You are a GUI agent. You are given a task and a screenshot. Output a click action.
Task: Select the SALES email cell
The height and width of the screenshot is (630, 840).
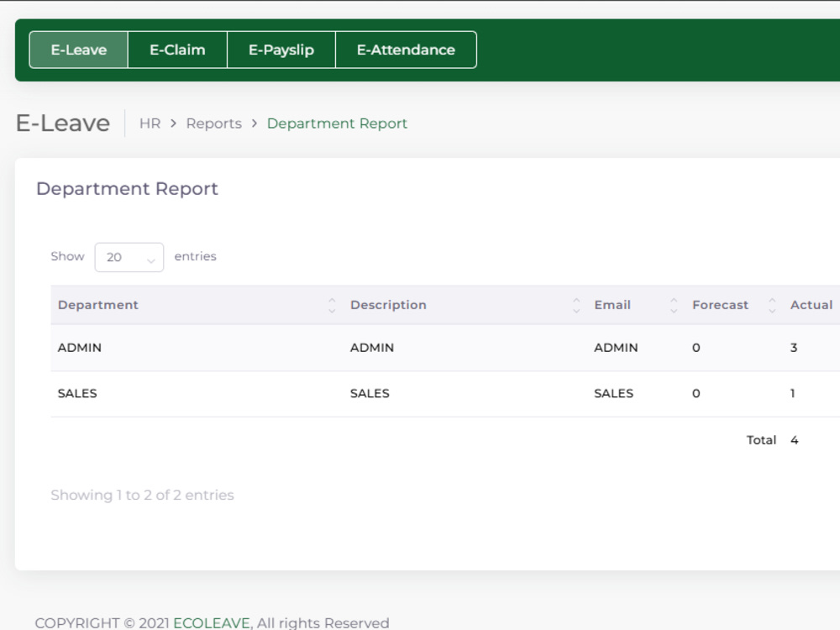click(x=613, y=393)
